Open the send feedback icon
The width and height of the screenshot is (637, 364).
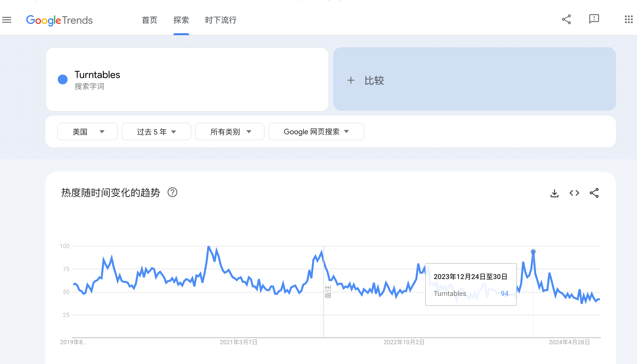[x=594, y=19]
